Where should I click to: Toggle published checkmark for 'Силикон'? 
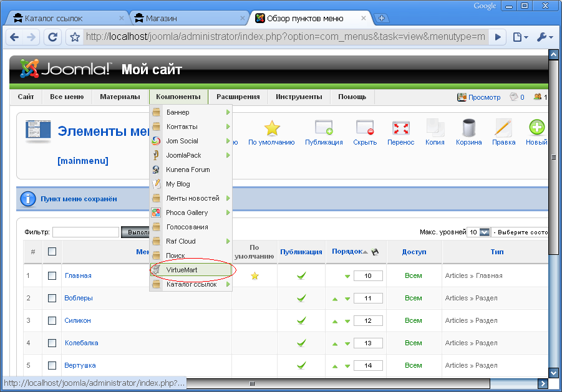tap(301, 320)
